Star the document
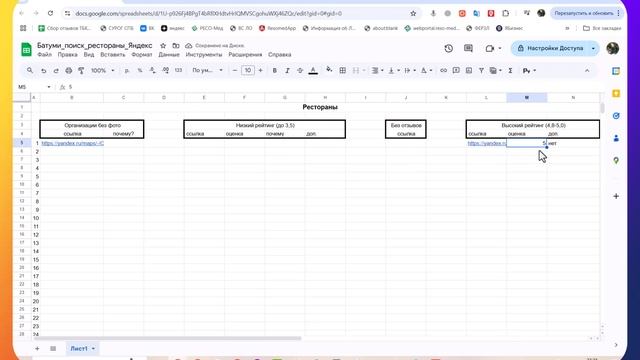640x360 pixels. pyautogui.click(x=163, y=46)
